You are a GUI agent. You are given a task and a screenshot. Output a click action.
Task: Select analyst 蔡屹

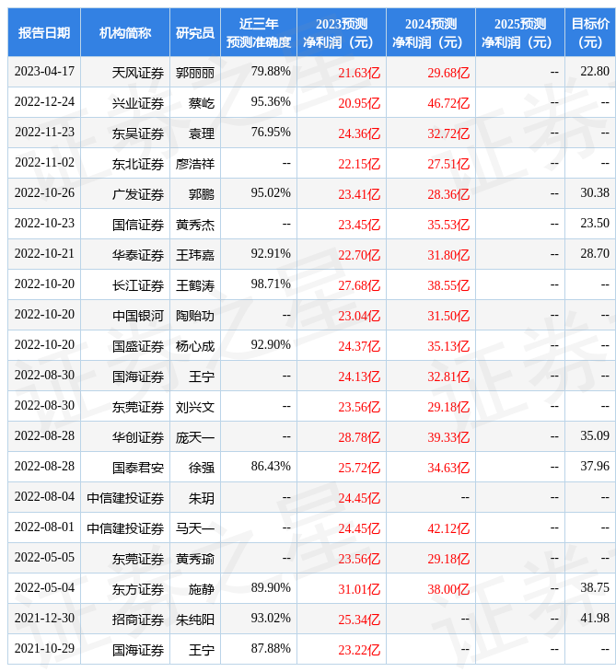[x=202, y=103]
